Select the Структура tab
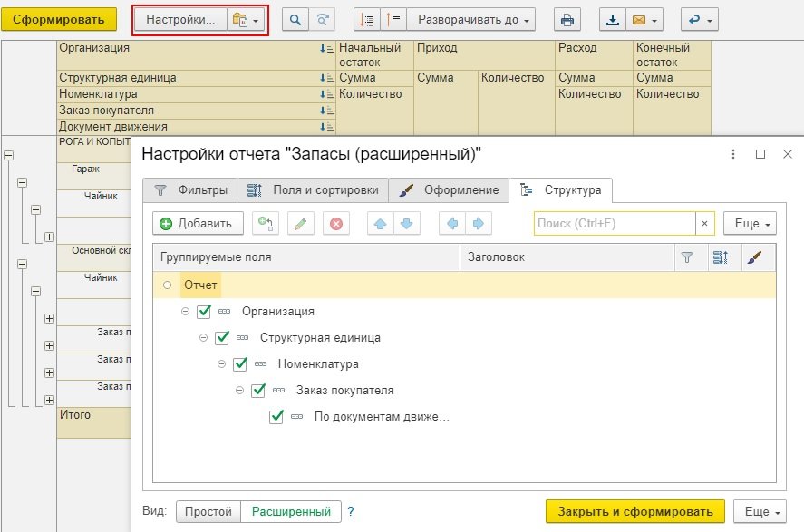Screen dimensions: 804x532 [560, 190]
